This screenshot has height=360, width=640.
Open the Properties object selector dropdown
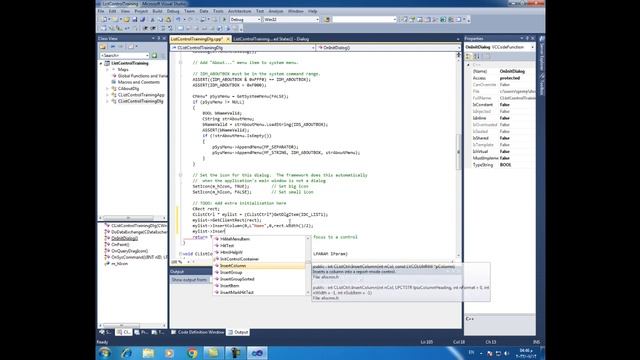click(x=532, y=47)
